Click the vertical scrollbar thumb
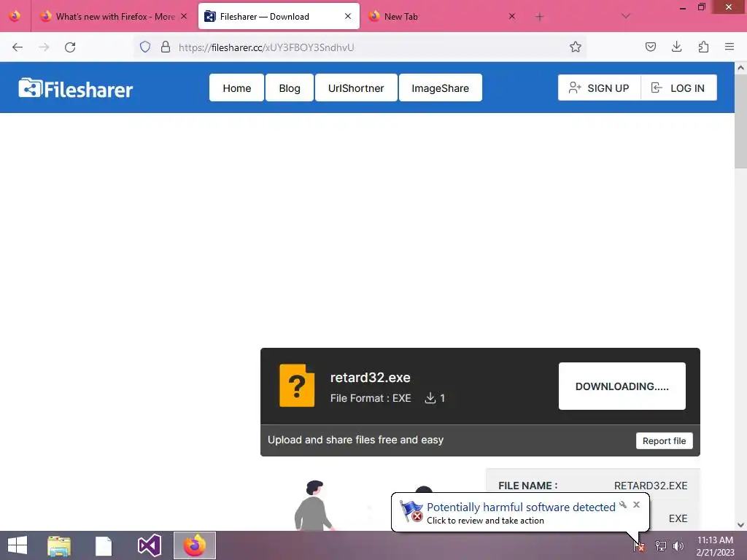747x560 pixels. pyautogui.click(x=741, y=121)
